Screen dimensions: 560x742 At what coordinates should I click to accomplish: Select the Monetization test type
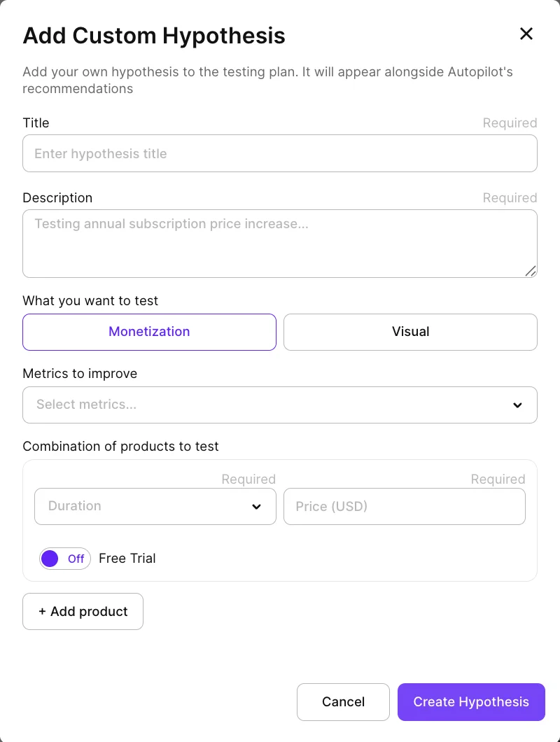[149, 332]
